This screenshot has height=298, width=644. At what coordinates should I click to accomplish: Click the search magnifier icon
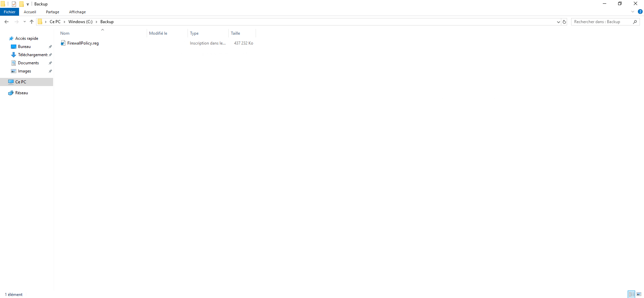635,22
